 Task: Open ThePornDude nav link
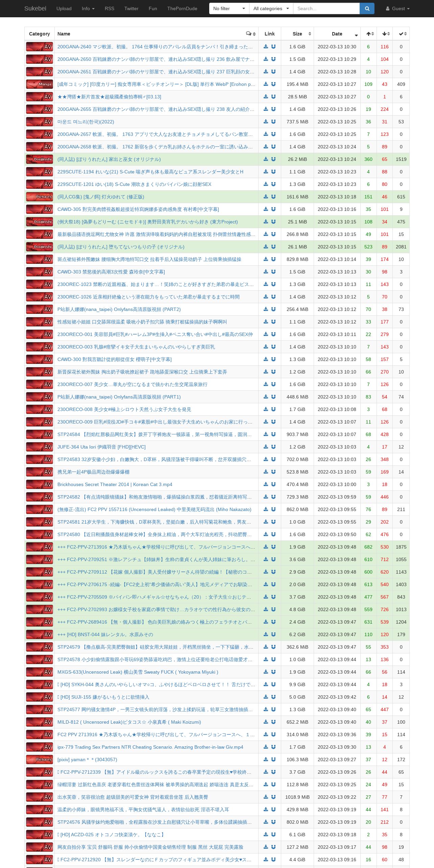(x=182, y=8)
